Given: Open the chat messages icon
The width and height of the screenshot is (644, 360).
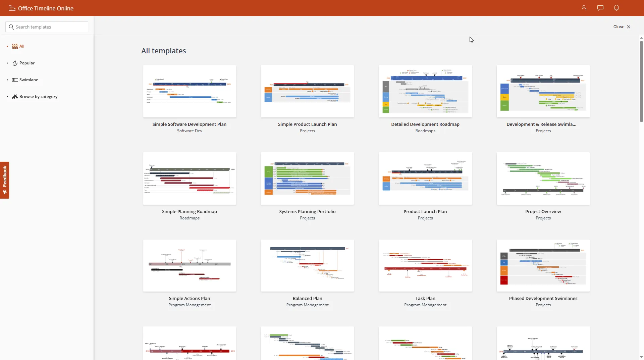Looking at the screenshot, I should pyautogui.click(x=600, y=8).
